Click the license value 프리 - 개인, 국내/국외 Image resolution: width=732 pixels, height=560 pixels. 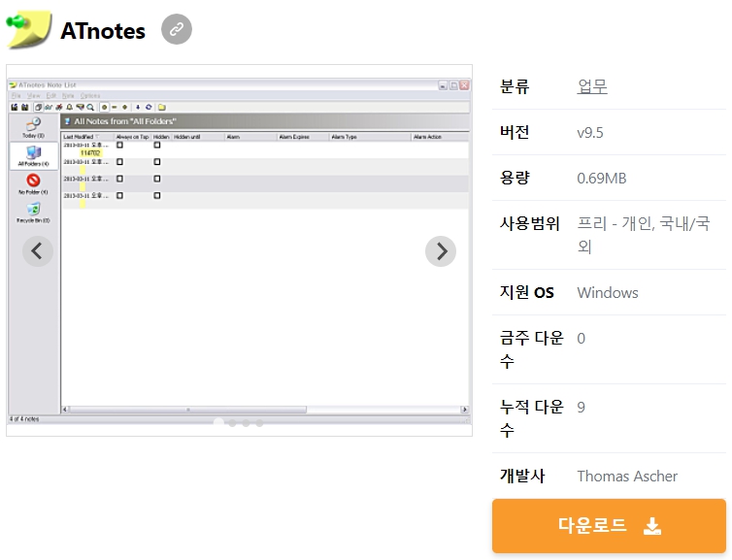click(644, 235)
